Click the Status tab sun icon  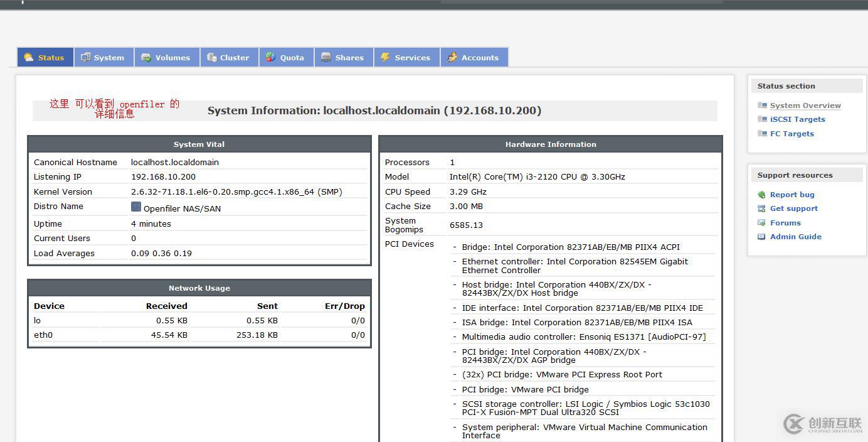29,57
